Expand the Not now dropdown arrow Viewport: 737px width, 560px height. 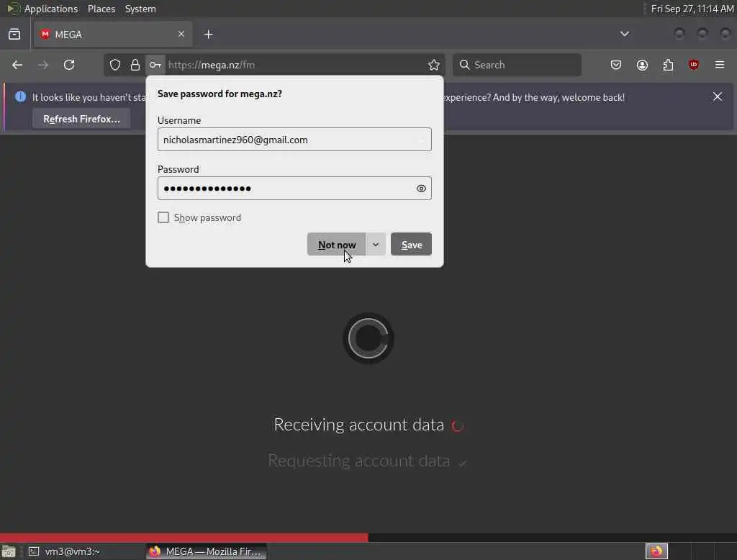(x=376, y=245)
